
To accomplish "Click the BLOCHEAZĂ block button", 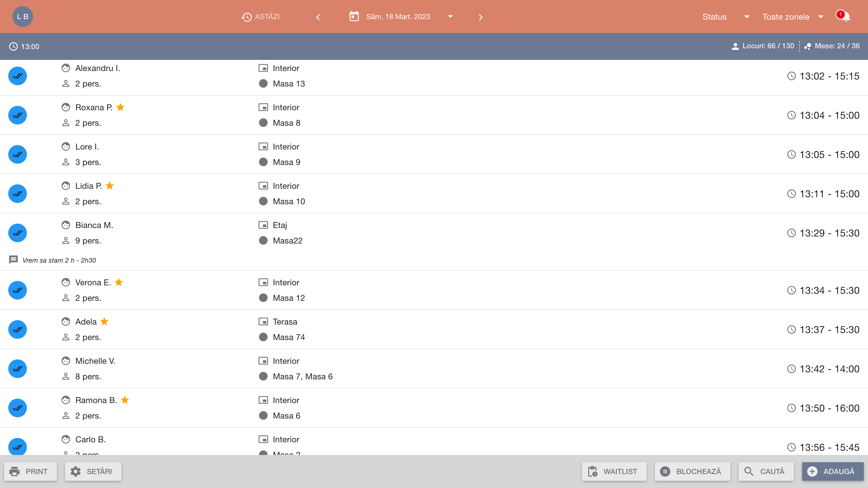I will click(x=692, y=471).
